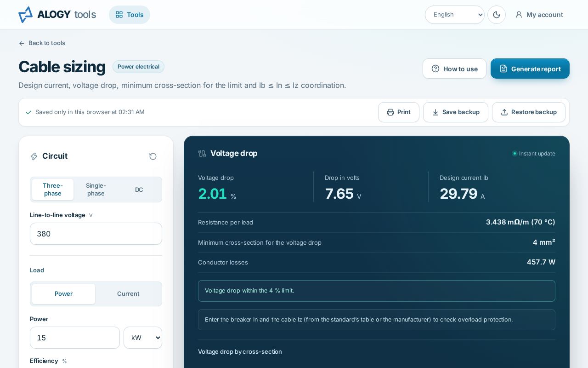Click the Saved only in this browser status

85,112
